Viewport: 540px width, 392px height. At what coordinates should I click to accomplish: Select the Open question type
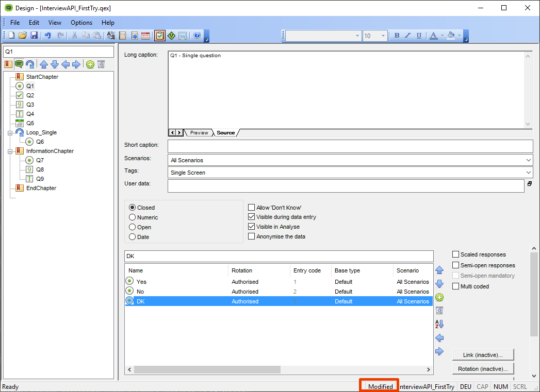tap(132, 227)
